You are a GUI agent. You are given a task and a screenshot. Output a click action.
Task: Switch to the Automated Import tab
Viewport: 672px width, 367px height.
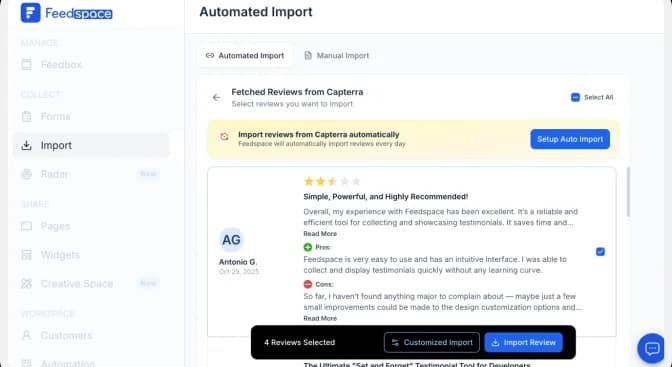click(x=245, y=56)
